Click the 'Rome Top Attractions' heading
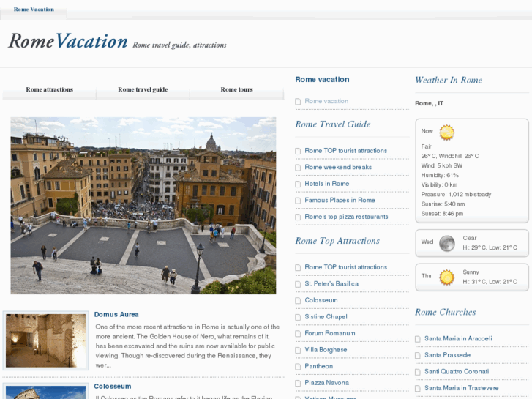532x399 pixels. pyautogui.click(x=337, y=241)
